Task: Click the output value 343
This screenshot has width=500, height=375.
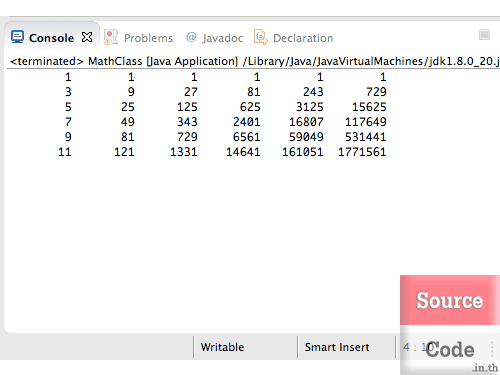Action: pos(187,122)
